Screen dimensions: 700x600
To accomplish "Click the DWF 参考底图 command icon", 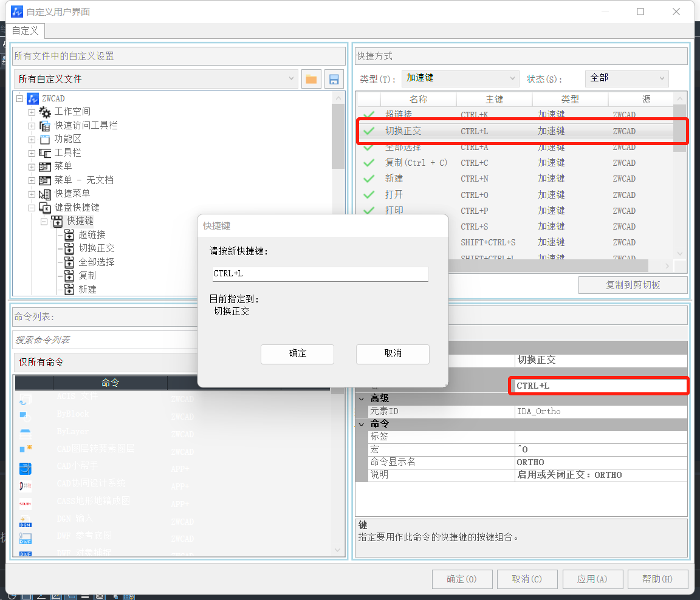I will (26, 539).
